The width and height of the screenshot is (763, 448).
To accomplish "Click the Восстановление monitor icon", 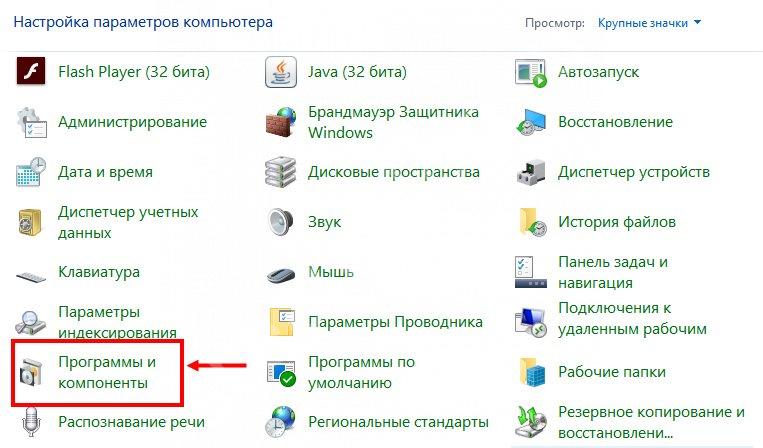I will pyautogui.click(x=531, y=122).
